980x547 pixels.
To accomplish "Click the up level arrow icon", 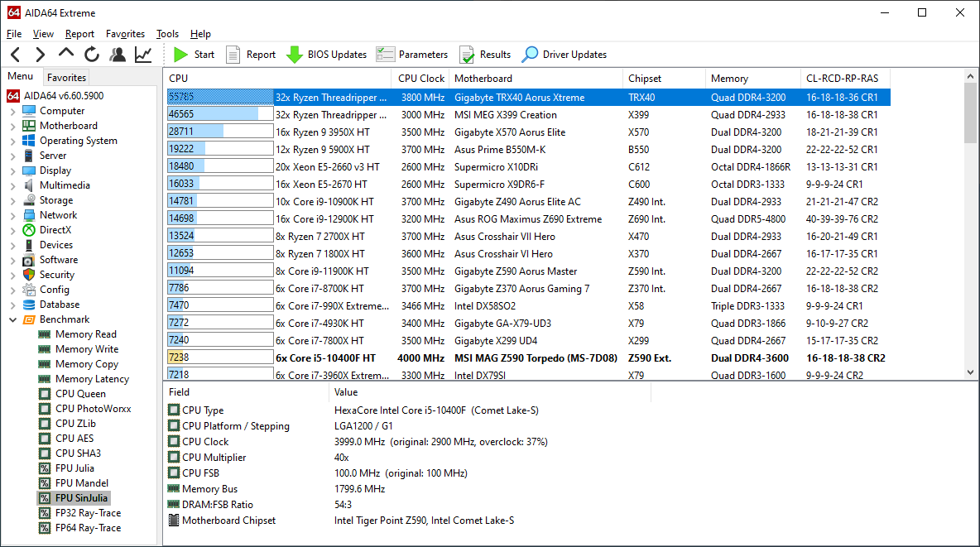I will click(66, 54).
